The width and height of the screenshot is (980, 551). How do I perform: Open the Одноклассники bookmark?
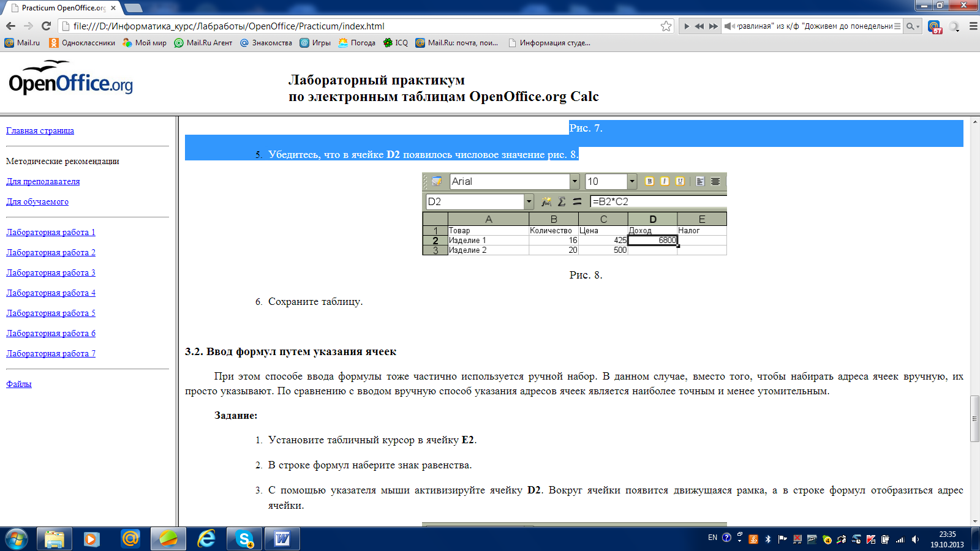(x=82, y=43)
